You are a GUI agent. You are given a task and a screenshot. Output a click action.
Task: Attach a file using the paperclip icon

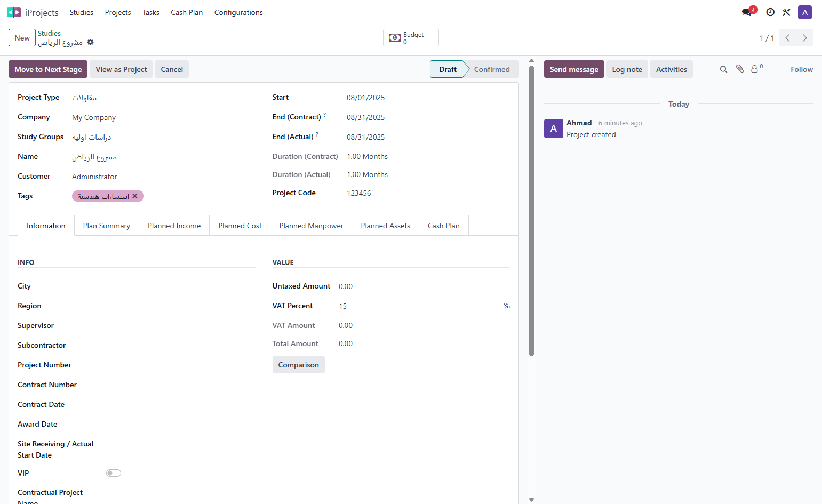(740, 69)
